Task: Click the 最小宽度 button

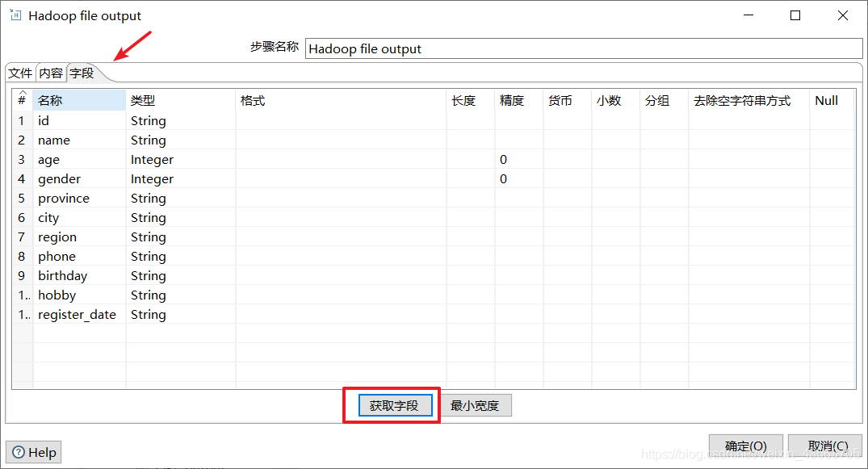Action: tap(475, 405)
